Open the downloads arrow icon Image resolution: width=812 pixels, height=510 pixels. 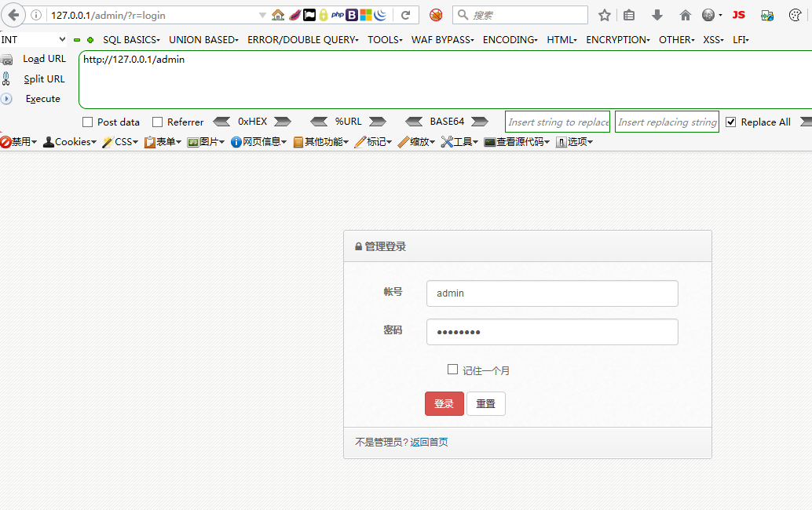(657, 15)
